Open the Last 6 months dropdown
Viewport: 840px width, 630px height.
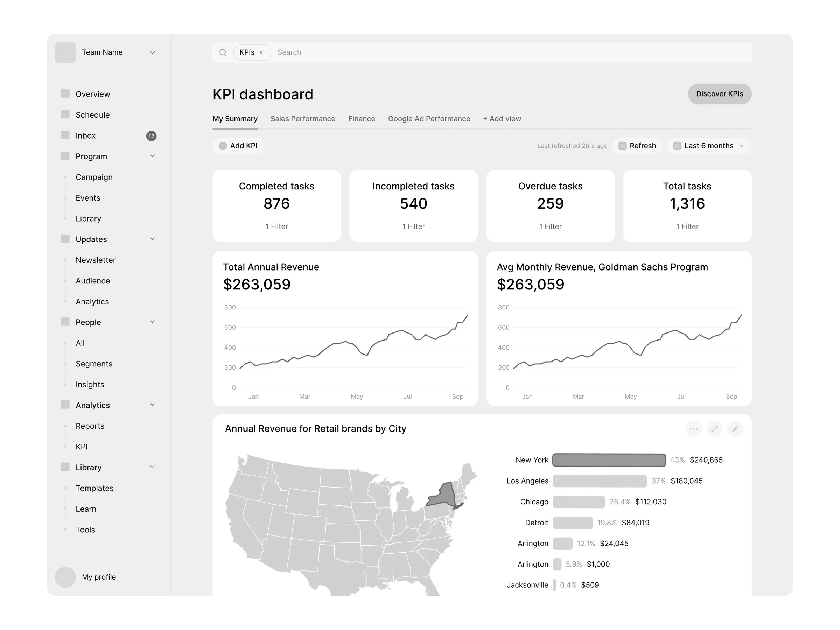(709, 146)
